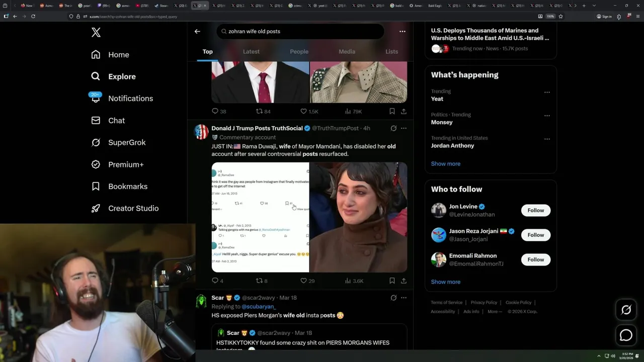
Task: Show more trends under What's happening
Action: tap(445, 163)
